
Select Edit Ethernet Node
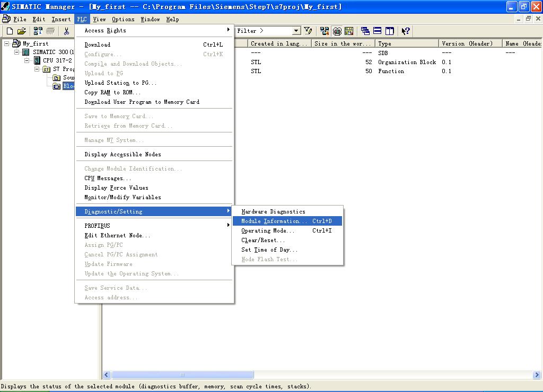pyautogui.click(x=154, y=235)
